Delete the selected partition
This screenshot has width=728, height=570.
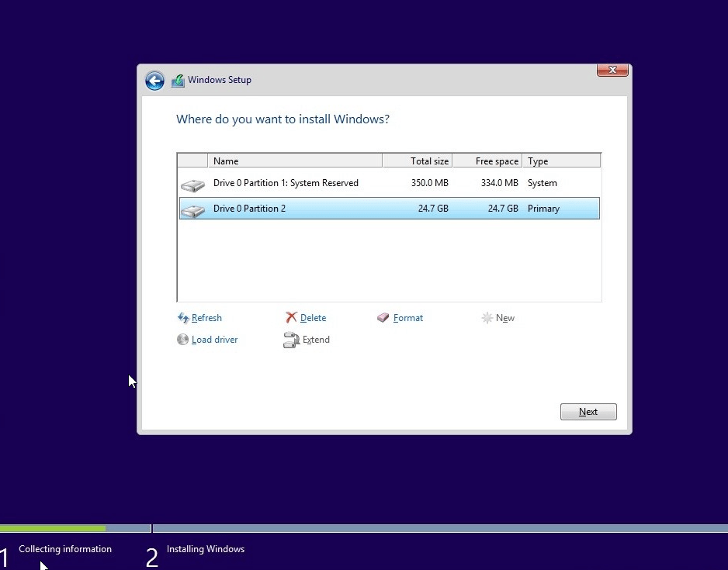click(x=313, y=318)
